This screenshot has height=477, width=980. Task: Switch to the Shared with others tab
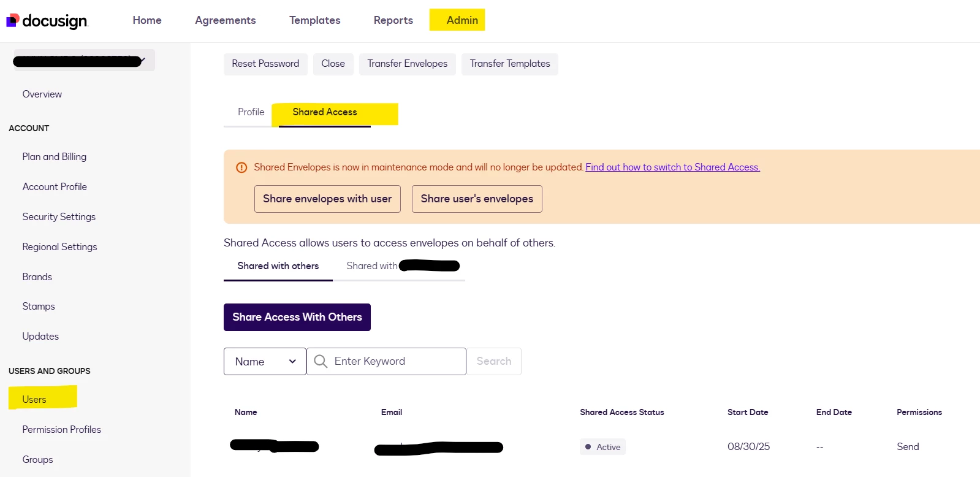tap(278, 266)
